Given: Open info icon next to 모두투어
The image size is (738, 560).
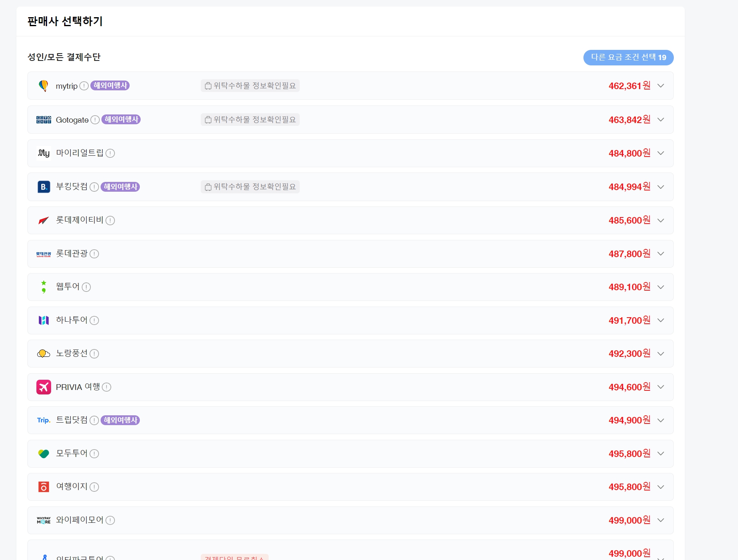Looking at the screenshot, I should click(94, 454).
